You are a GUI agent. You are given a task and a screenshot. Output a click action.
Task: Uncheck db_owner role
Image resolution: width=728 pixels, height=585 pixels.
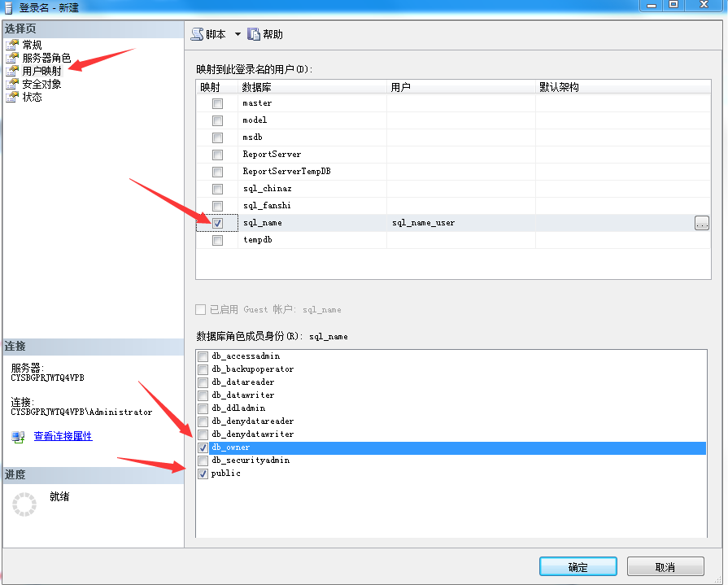coord(203,447)
